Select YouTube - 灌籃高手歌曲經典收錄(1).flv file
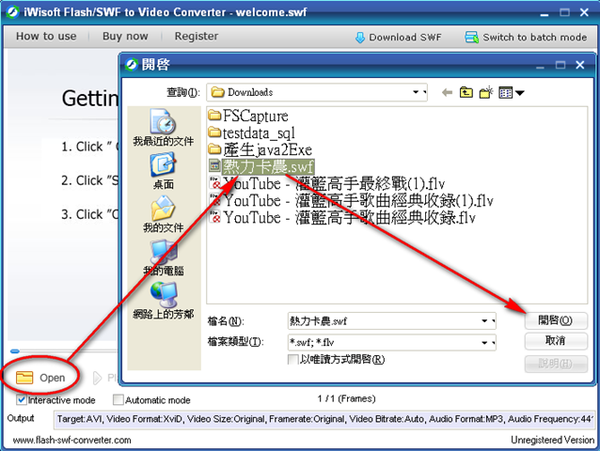Viewport: 600px width, 451px height. [351, 201]
